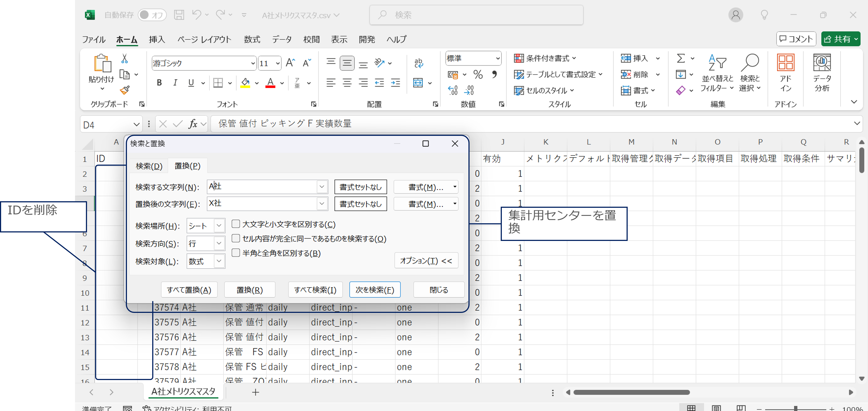868x411 pixels.
Task: Apply Comma style format
Action: click(x=494, y=74)
